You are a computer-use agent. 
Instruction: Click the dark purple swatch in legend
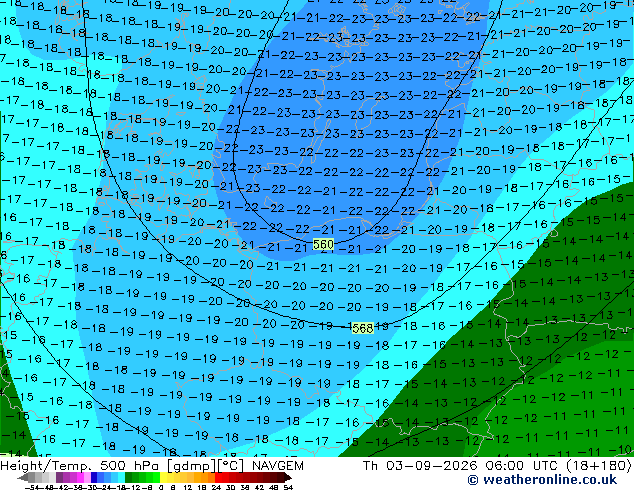pos(59,477)
